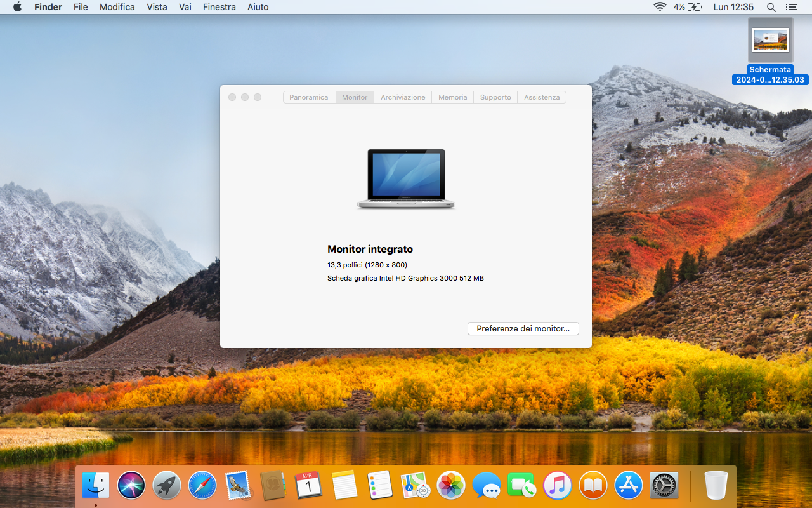
Task: Click Preferenze dei monitor button
Action: click(x=523, y=329)
